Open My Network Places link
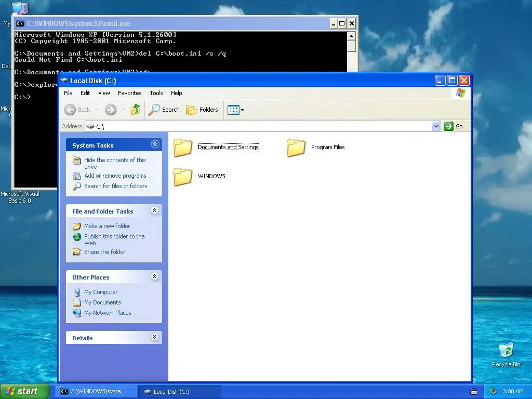Viewport: 532px width, 399px height. tap(108, 313)
